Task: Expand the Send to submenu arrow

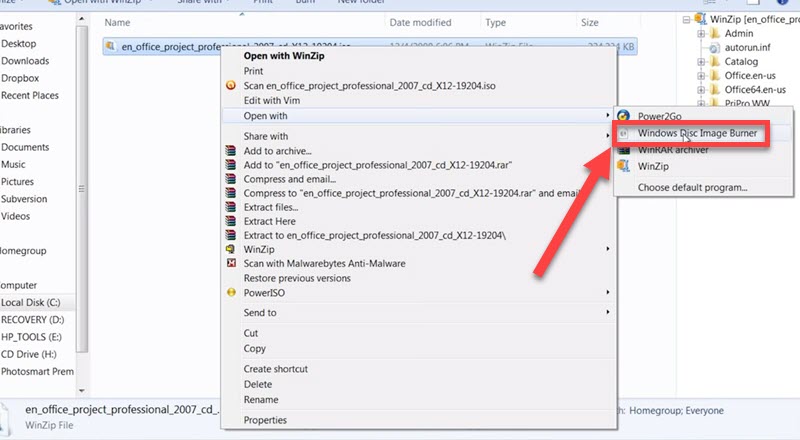Action: 607,312
